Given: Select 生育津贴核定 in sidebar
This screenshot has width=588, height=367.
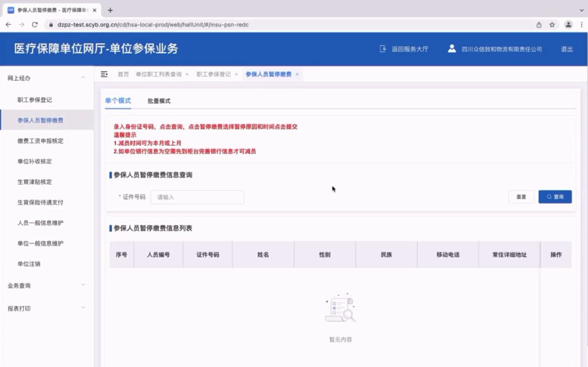Looking at the screenshot, I should (x=34, y=182).
